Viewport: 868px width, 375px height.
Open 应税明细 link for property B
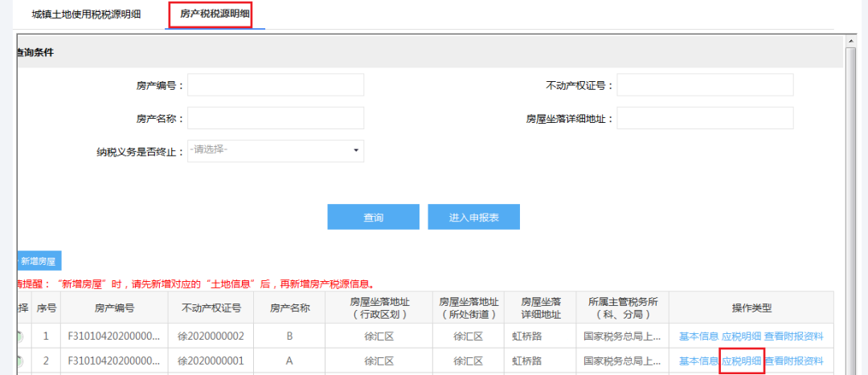[x=741, y=336]
